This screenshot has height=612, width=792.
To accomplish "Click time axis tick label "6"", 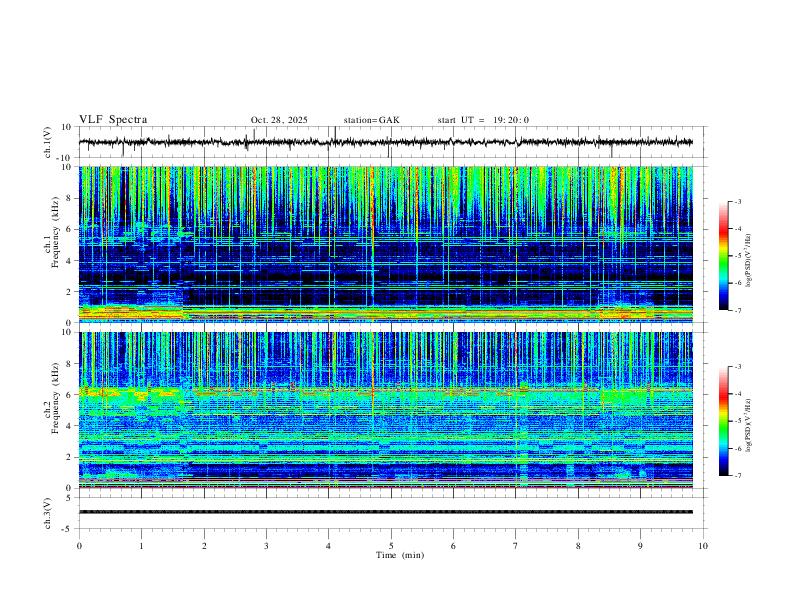I will pos(453,546).
